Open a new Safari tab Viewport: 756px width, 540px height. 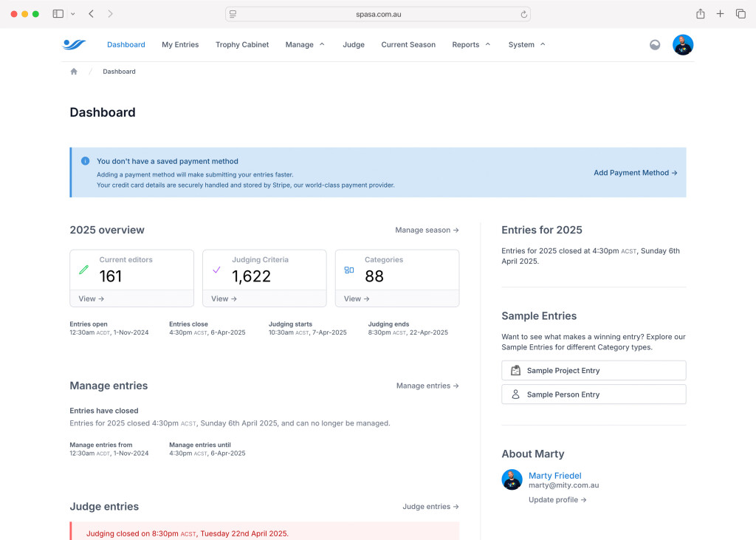click(x=720, y=14)
